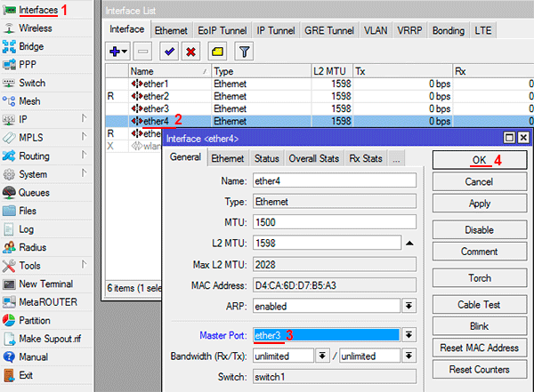Viewport: 534px width, 392px height.
Task: Open the Queues sidebar item
Action: 36,192
